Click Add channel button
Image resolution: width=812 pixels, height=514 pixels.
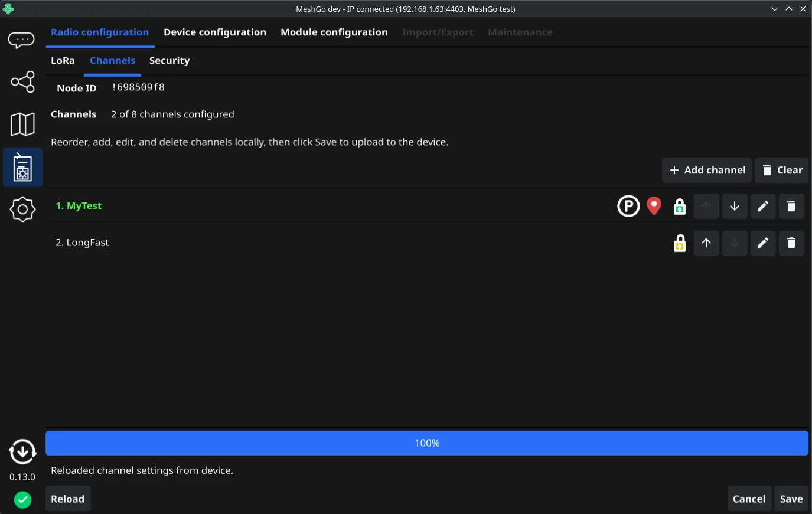pos(707,170)
